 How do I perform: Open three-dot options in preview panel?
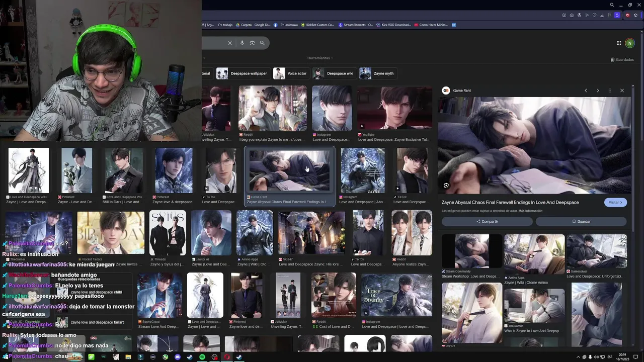610,90
